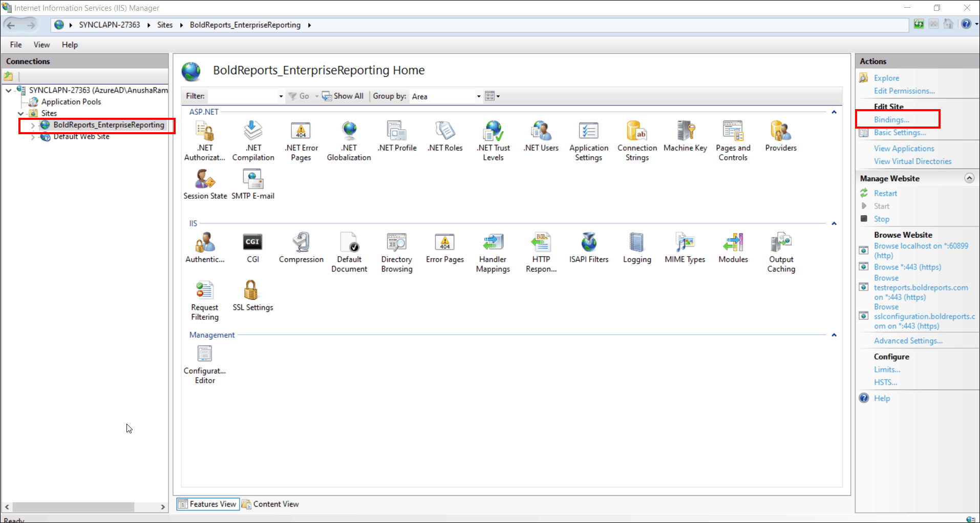Click Show All button
Image resolution: width=980 pixels, height=523 pixels.
(343, 96)
